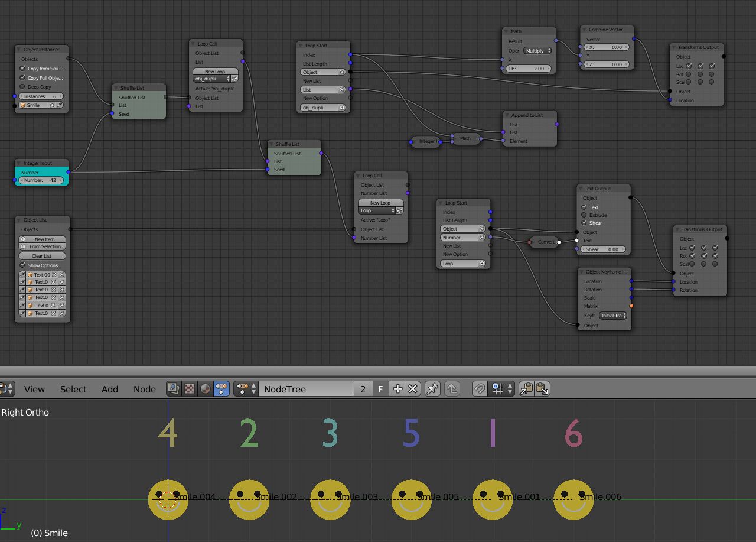Open the Select menu

73,389
